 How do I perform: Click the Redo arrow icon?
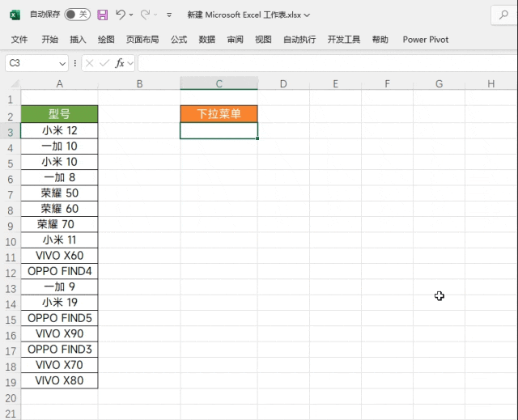pos(145,15)
